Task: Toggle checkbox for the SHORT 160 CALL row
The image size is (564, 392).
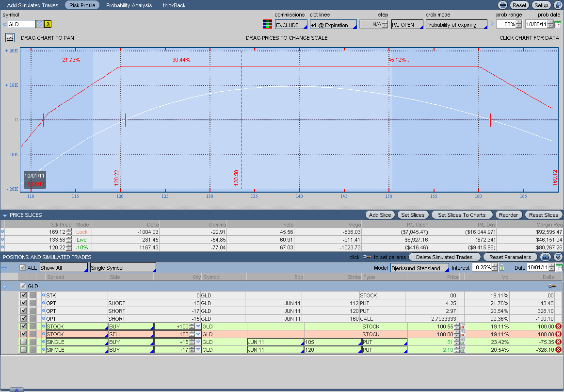Action: (23, 319)
